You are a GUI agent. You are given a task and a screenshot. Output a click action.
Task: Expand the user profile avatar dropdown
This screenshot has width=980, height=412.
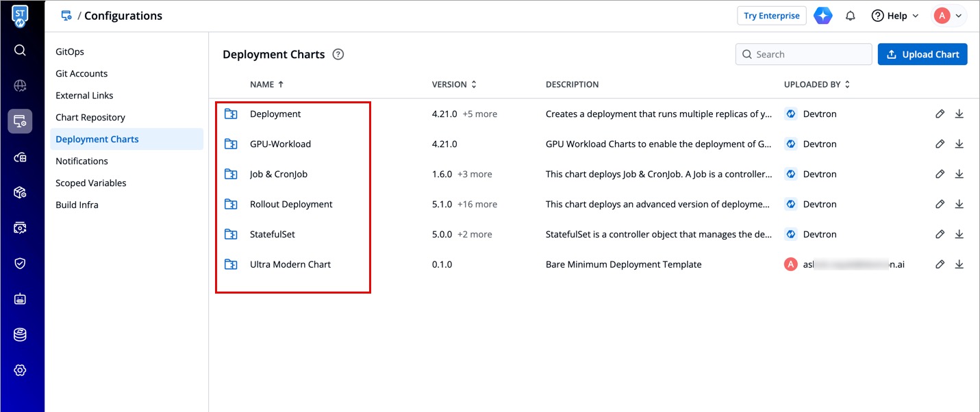949,16
